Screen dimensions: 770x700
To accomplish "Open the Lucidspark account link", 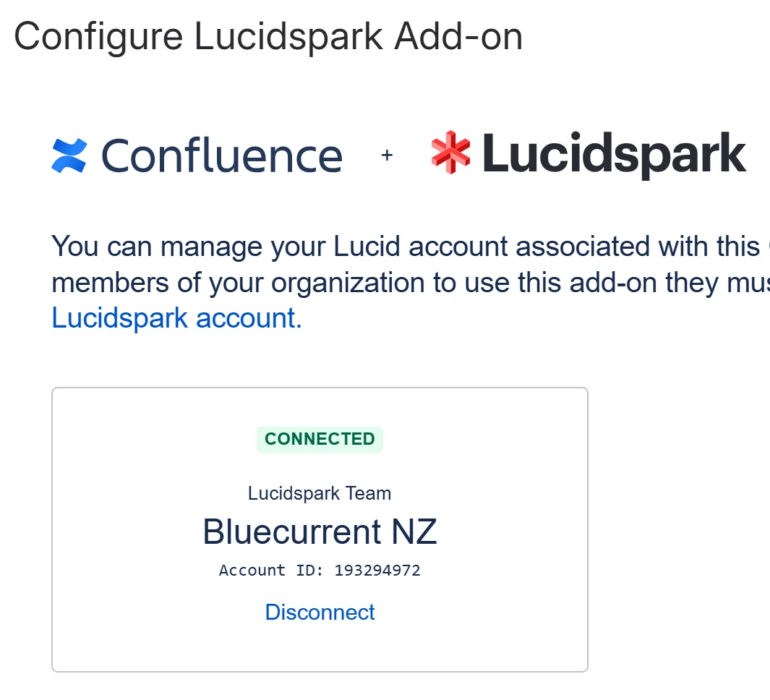I will [177, 318].
